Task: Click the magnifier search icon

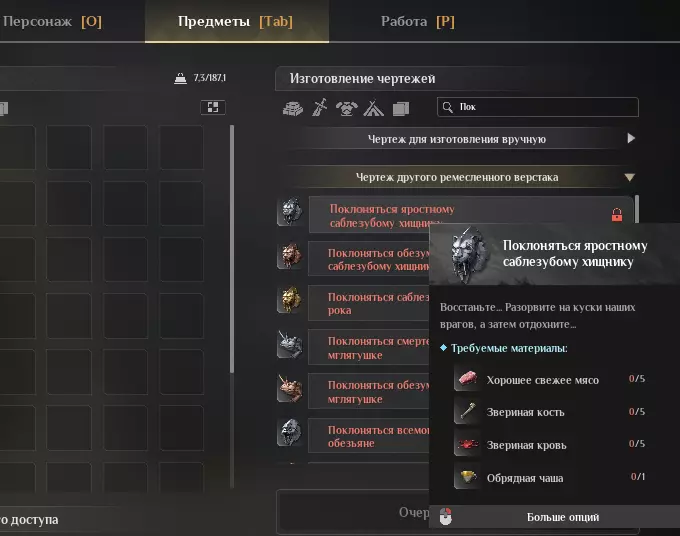Action: (x=448, y=107)
